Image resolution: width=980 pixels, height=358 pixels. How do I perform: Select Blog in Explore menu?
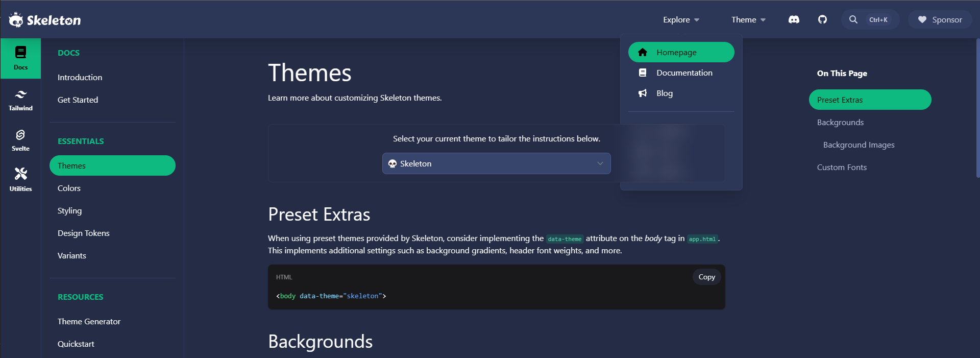[681, 93]
